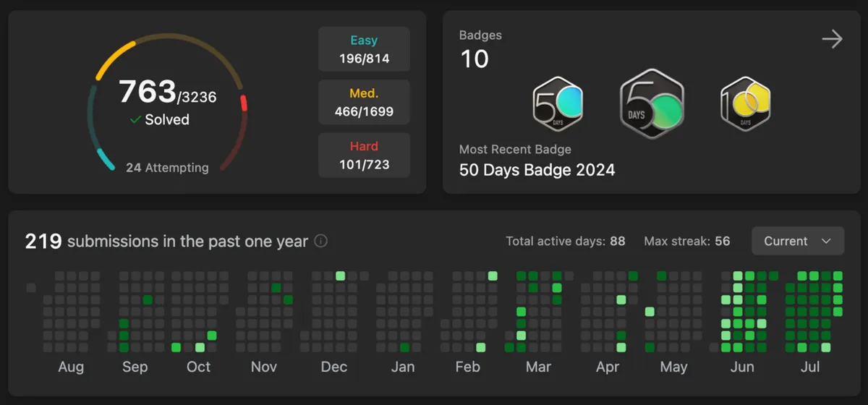The width and height of the screenshot is (868, 405).
Task: Click the red hard arc of progress ring
Action: click(x=244, y=103)
